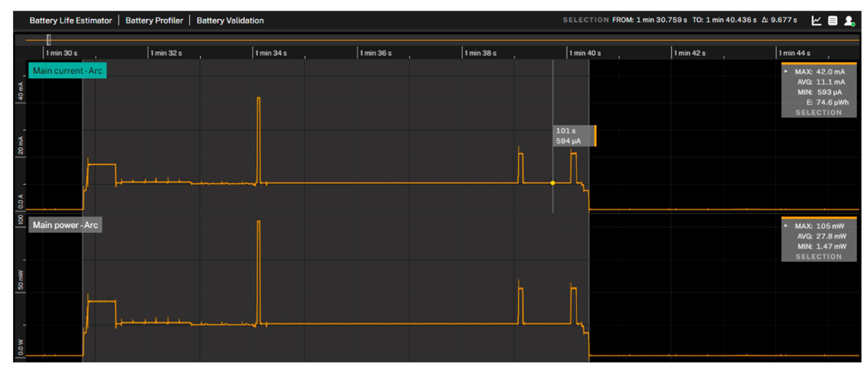Open the graph view chart icon
Image resolution: width=868 pixels, height=371 pixels.
[x=816, y=20]
